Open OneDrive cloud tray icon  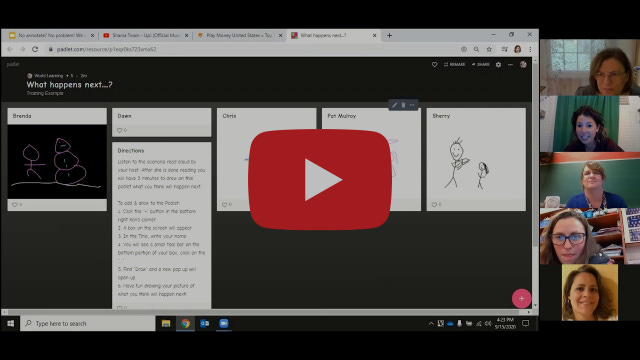pos(450,324)
